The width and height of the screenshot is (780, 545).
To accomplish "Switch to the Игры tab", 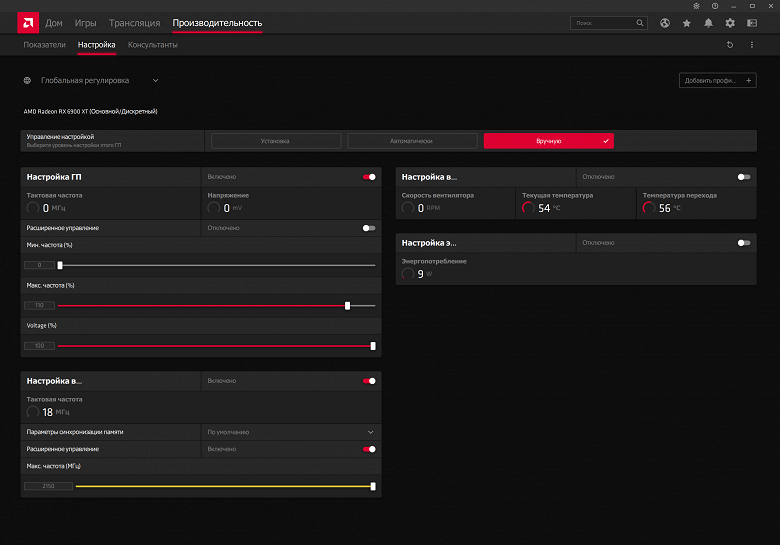I will (x=86, y=23).
